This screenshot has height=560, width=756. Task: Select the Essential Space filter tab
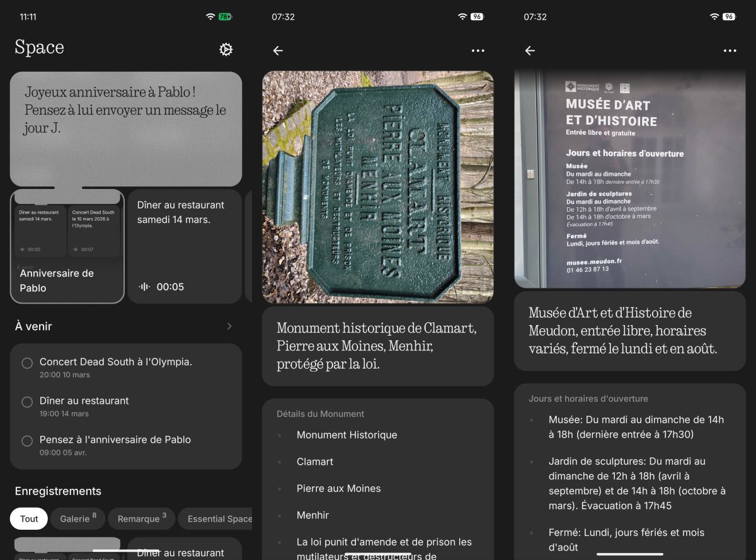point(217,518)
